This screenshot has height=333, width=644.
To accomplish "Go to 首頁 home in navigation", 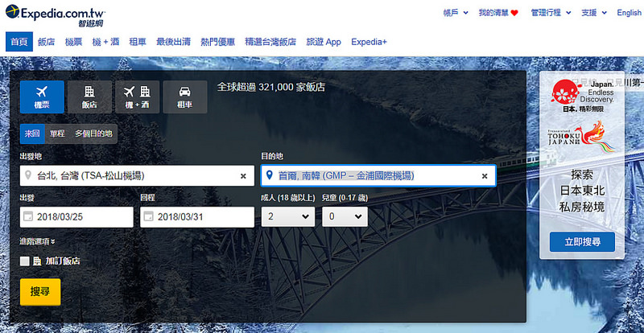I will [19, 42].
